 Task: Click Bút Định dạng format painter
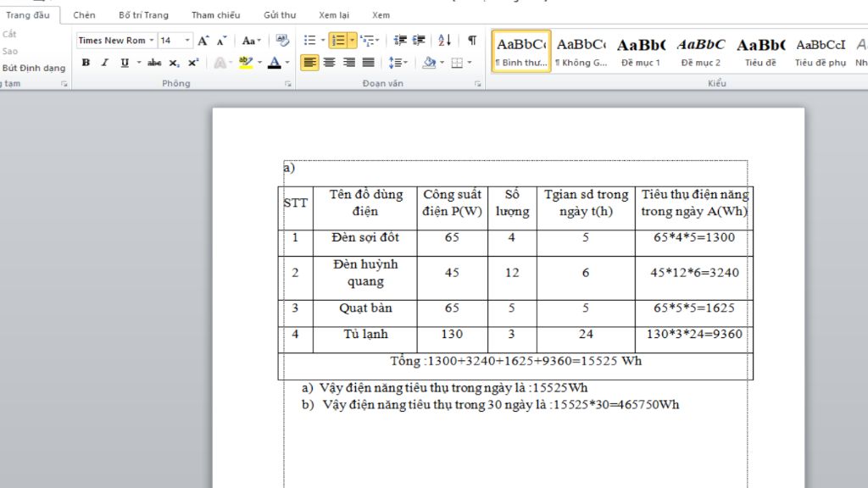[33, 68]
